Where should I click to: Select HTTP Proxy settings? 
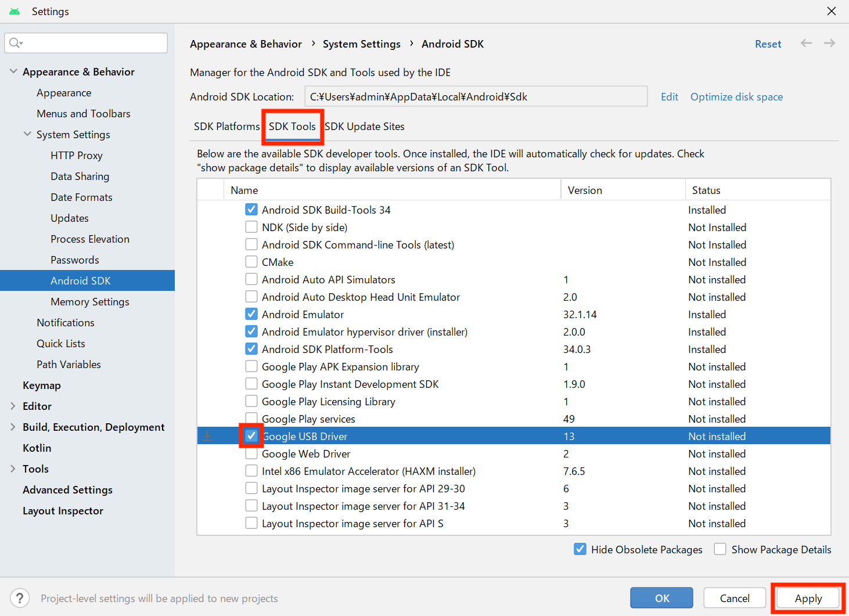click(77, 156)
